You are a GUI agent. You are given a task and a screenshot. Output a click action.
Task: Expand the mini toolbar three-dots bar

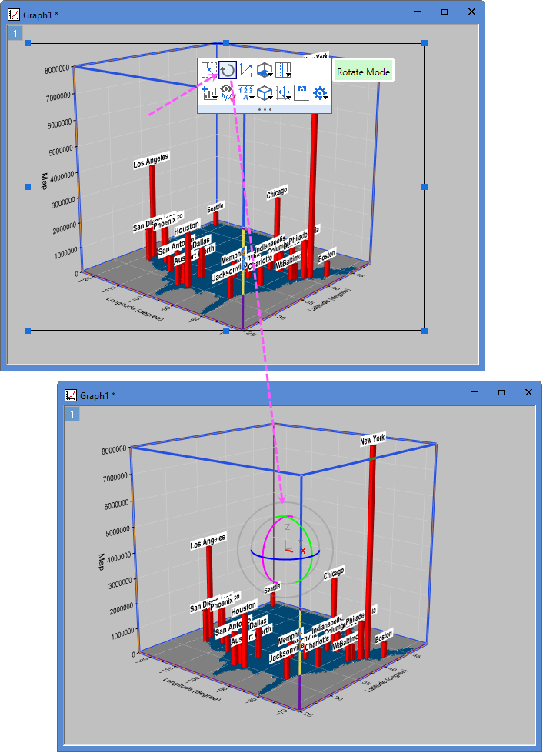coord(265,109)
